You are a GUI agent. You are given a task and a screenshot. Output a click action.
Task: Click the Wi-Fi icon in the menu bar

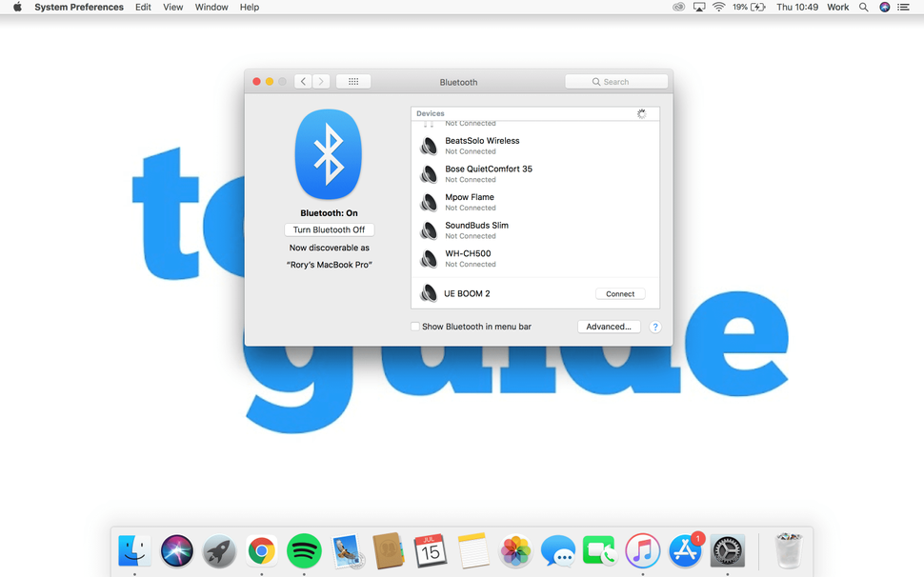click(x=718, y=7)
